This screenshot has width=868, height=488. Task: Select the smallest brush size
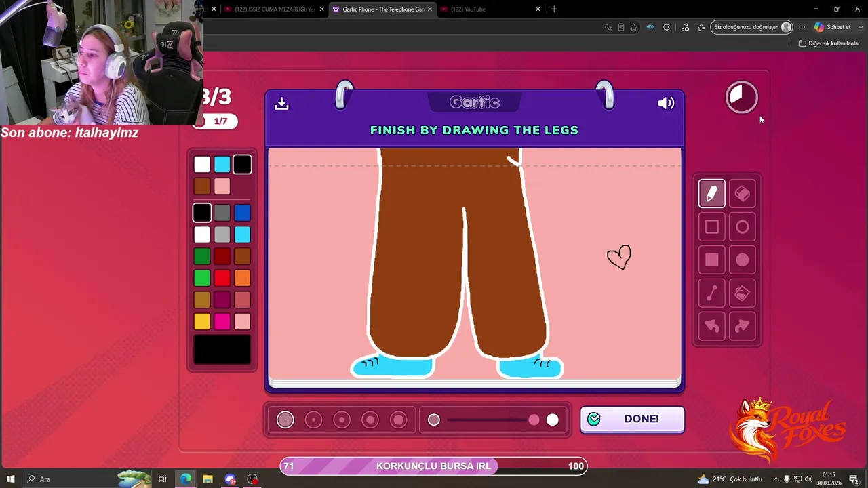coord(285,420)
